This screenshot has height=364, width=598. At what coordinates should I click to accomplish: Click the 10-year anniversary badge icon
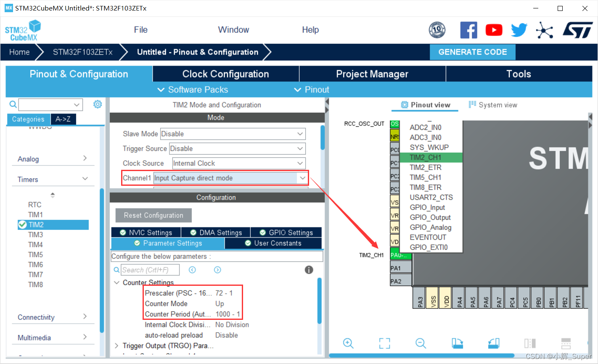[437, 30]
